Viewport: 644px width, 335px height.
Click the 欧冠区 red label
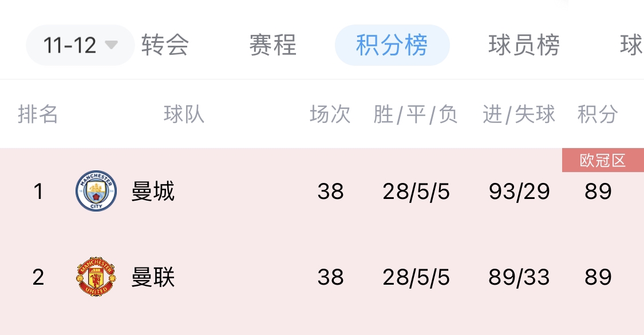pos(603,160)
